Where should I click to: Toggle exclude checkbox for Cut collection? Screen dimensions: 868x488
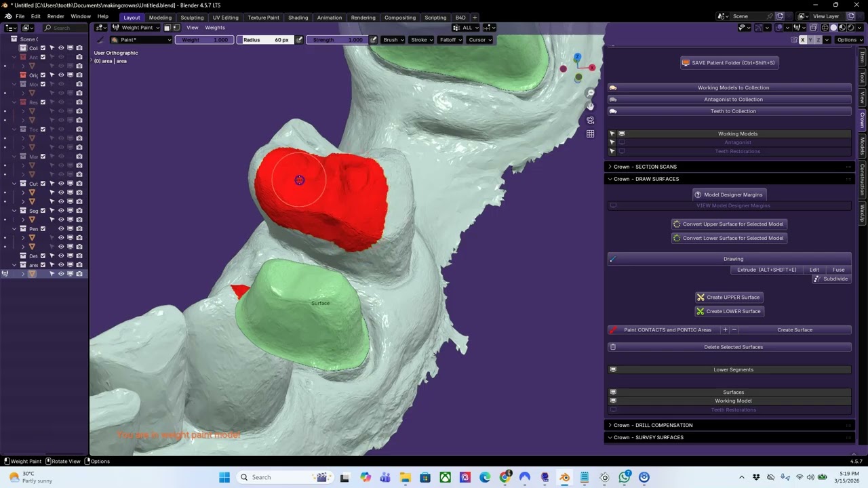point(43,184)
